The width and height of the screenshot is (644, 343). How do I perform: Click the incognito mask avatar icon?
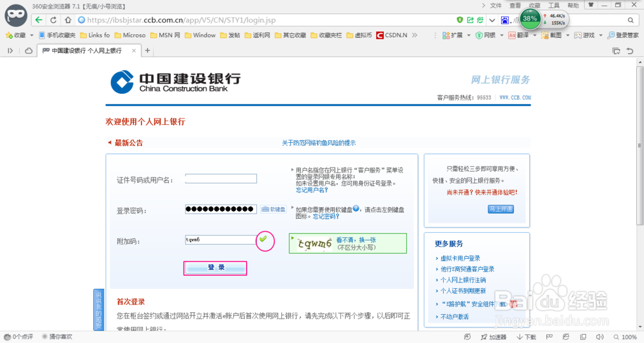coord(16,15)
